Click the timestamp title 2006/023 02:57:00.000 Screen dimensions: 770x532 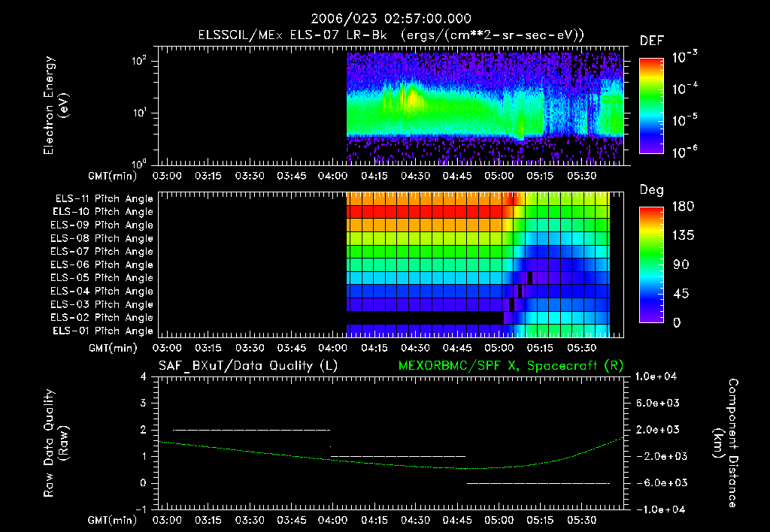click(391, 19)
